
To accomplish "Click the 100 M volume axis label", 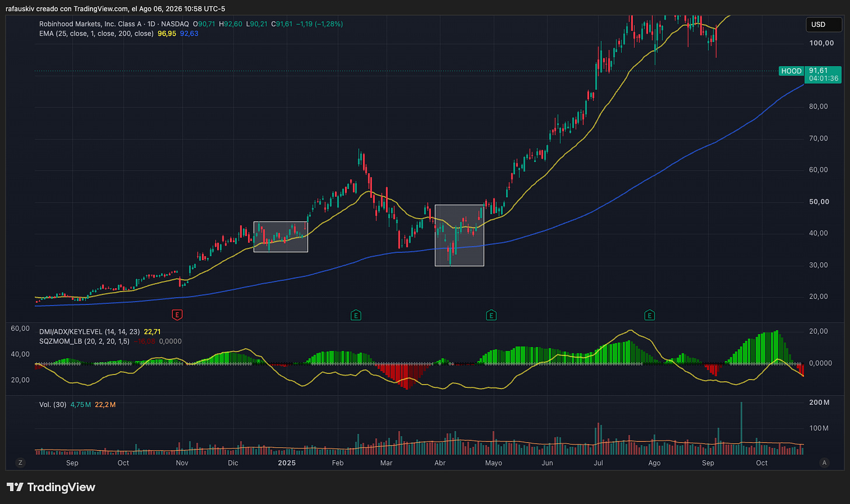I will [818, 429].
